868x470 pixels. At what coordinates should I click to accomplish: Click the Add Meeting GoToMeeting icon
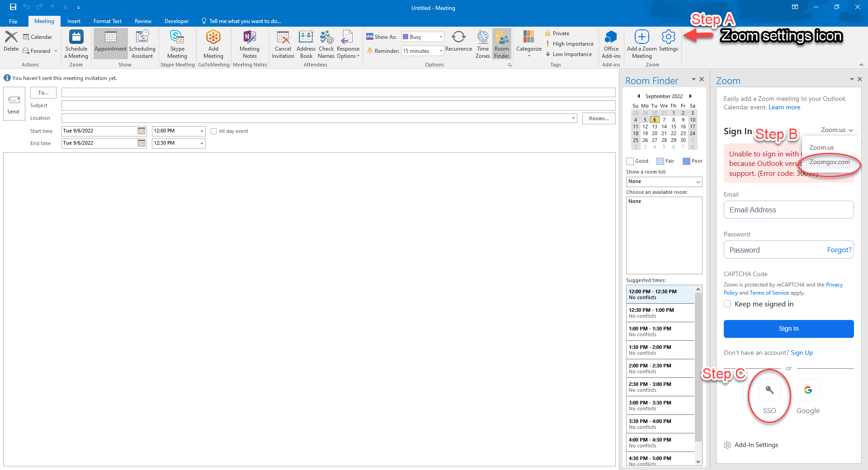(213, 37)
